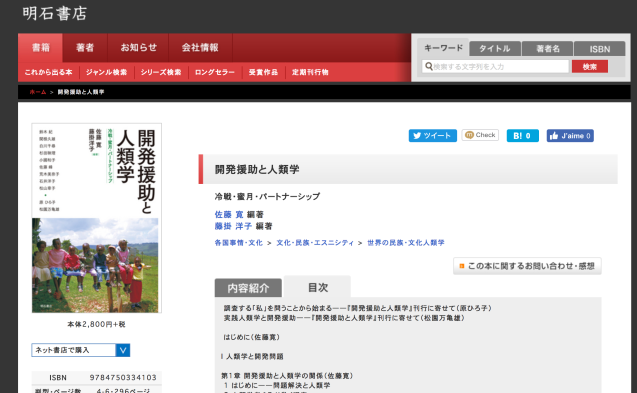Select the 著者名 search tab
This screenshot has height=393, width=637.
point(548,49)
